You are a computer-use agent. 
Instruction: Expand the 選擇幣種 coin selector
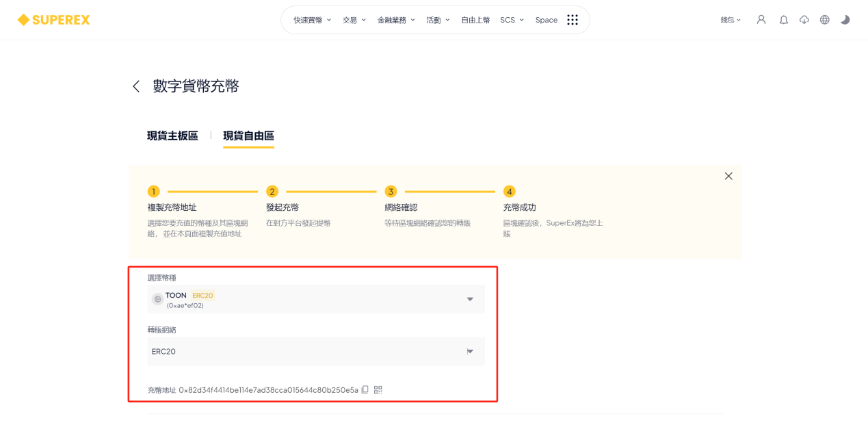[x=316, y=299]
